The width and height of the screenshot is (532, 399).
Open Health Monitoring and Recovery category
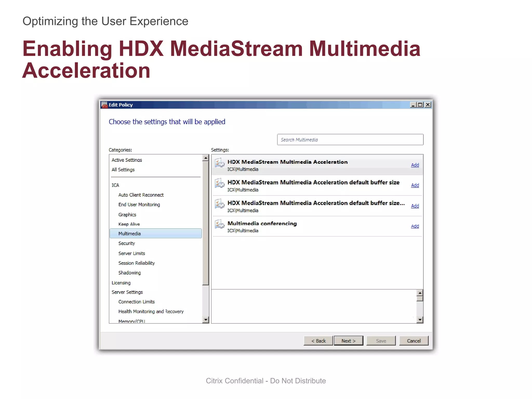(x=151, y=311)
